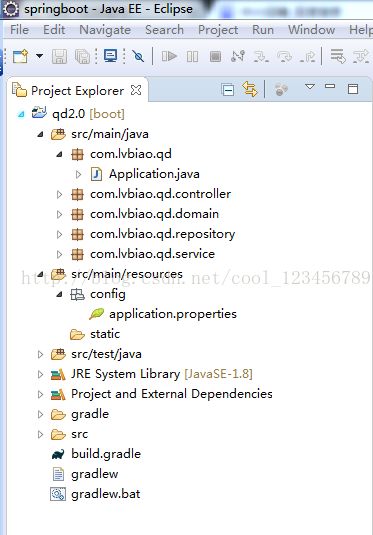The width and height of the screenshot is (373, 535).
Task: Open the Run menu
Action: click(263, 30)
